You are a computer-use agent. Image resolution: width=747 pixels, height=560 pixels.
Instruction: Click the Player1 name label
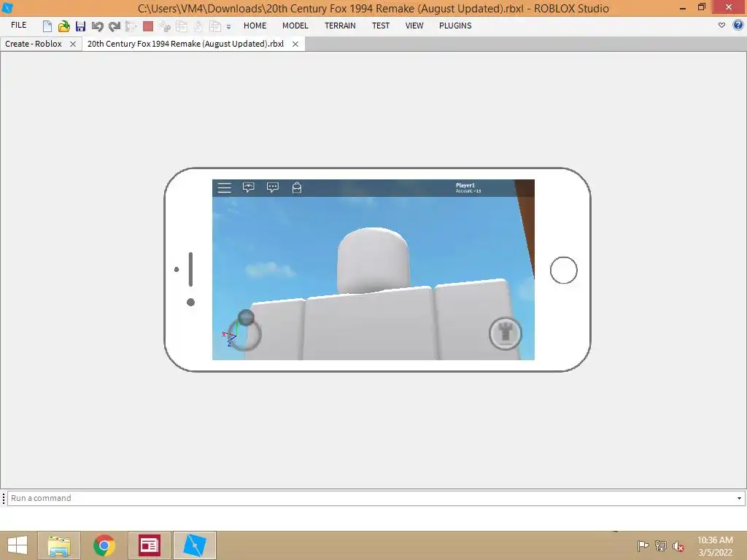(x=465, y=185)
